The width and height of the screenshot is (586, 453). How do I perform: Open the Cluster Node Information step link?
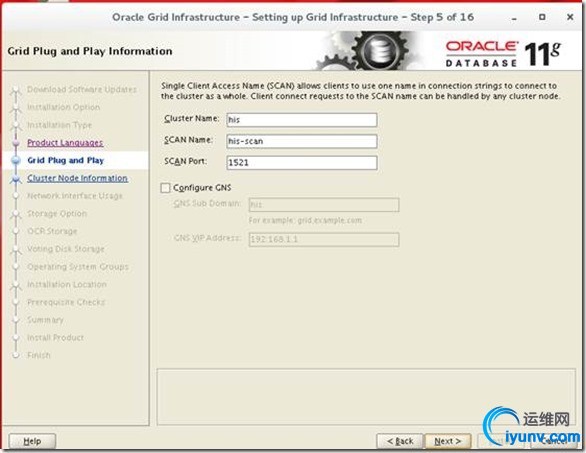click(x=77, y=178)
